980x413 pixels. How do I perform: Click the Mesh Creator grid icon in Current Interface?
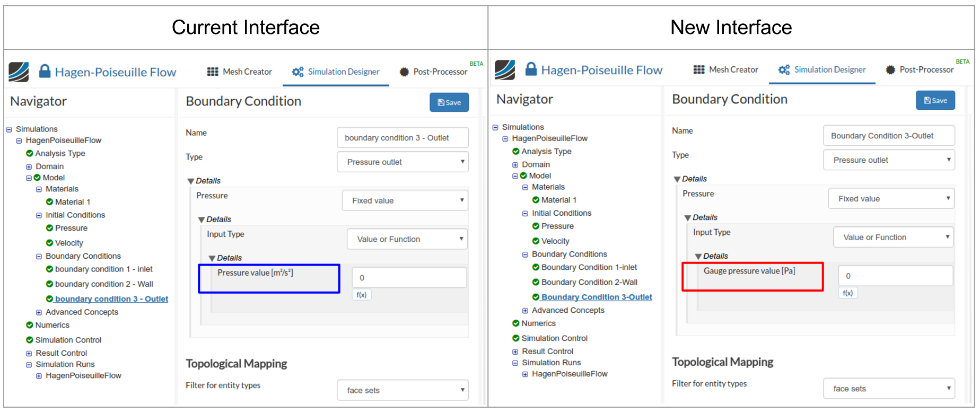pyautogui.click(x=213, y=72)
